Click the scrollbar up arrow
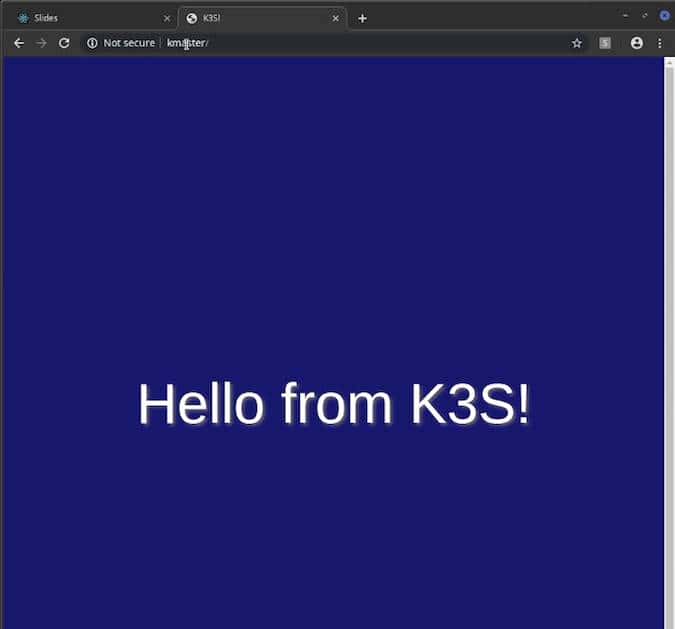This screenshot has width=675, height=629. [669, 63]
